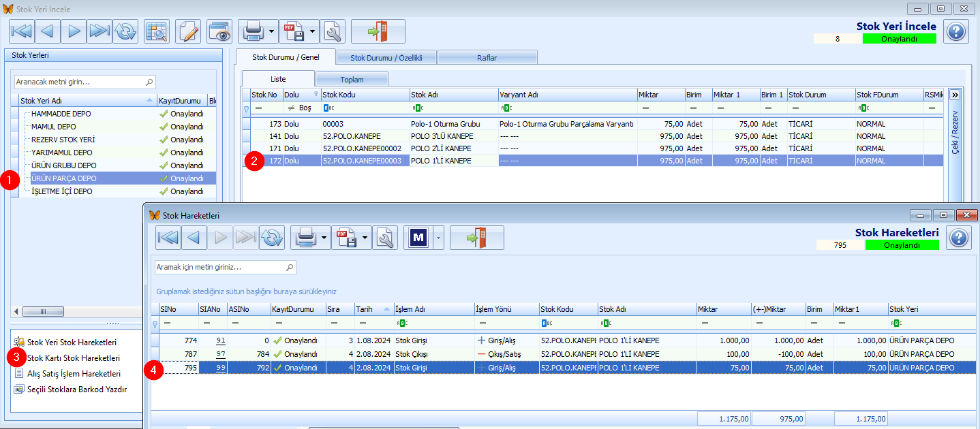The image size is (980, 429).
Task: Go to first record in Stok Hareketleri
Action: (x=169, y=238)
